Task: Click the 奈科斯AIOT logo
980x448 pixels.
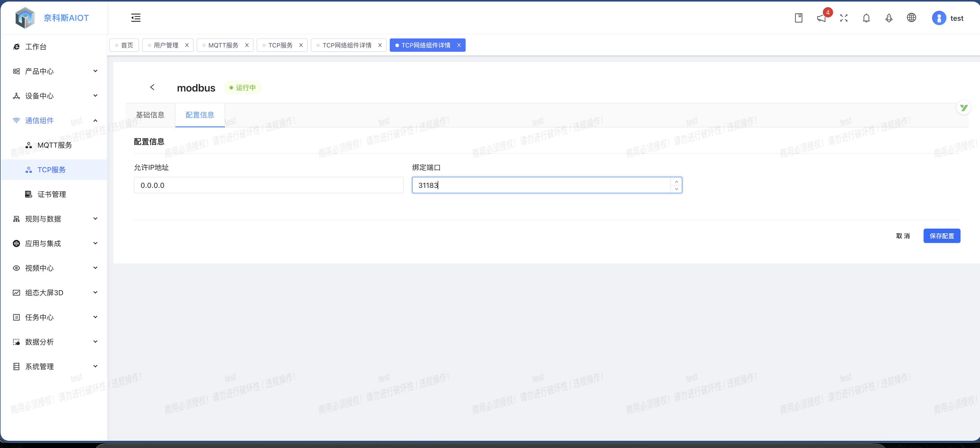Action: tap(52, 18)
